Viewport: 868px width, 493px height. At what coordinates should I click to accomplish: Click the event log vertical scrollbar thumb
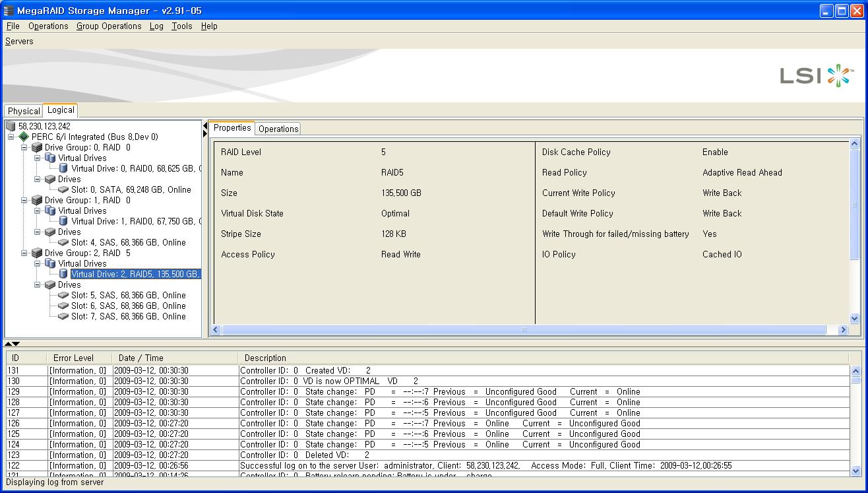point(855,379)
